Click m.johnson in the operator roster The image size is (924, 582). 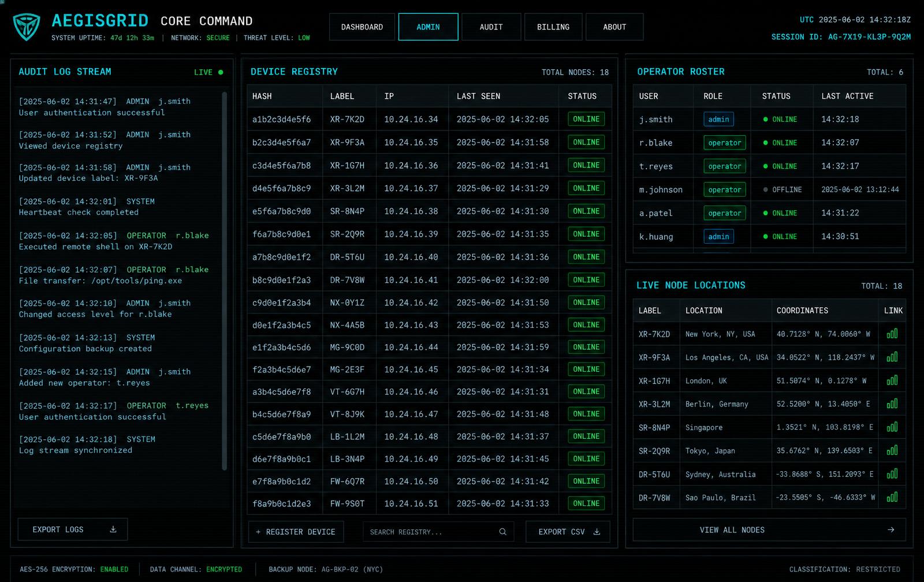[x=661, y=190]
